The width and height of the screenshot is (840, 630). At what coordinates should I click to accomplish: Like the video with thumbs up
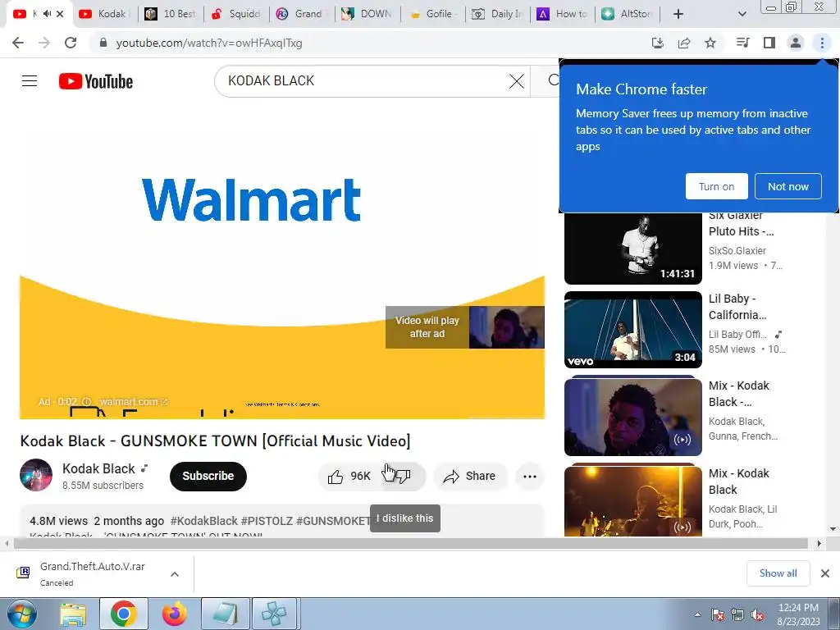[349, 476]
